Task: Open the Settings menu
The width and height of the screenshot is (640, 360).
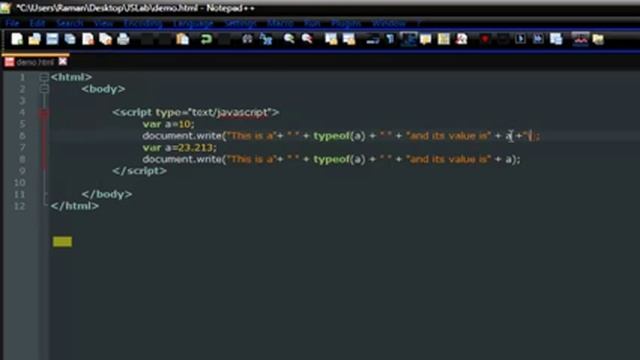Action: point(240,23)
